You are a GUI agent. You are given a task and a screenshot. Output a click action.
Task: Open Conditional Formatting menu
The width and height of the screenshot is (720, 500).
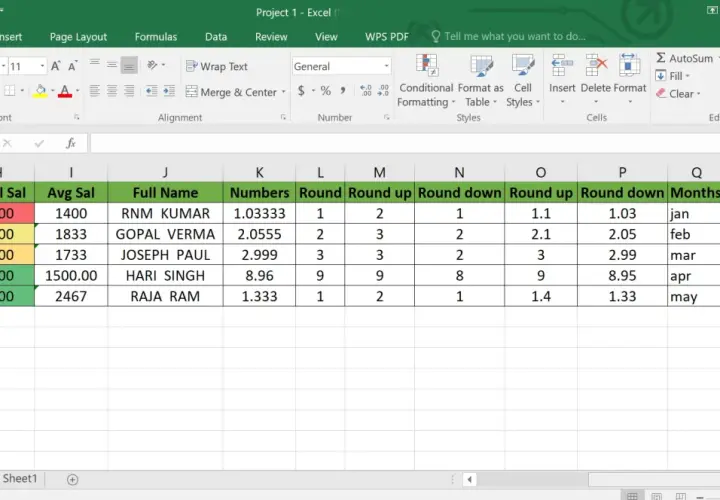pos(426,81)
